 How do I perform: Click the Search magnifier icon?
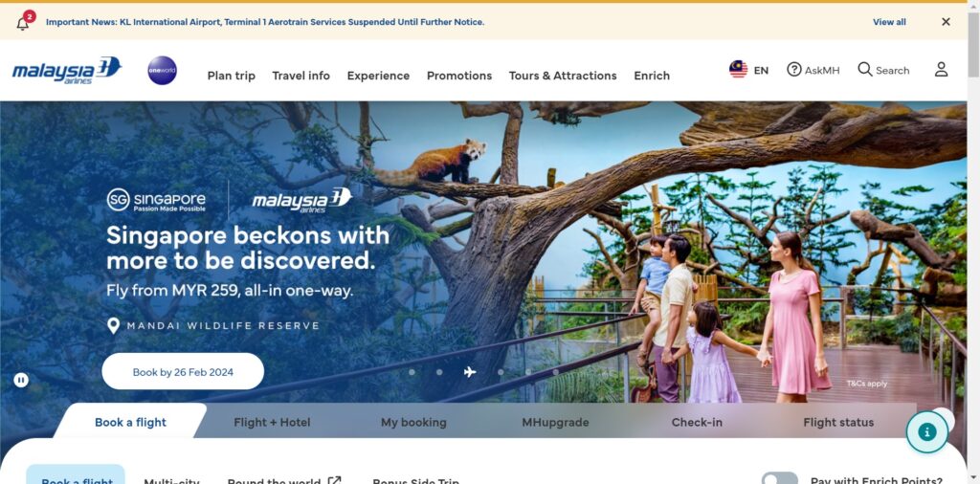[x=865, y=69]
